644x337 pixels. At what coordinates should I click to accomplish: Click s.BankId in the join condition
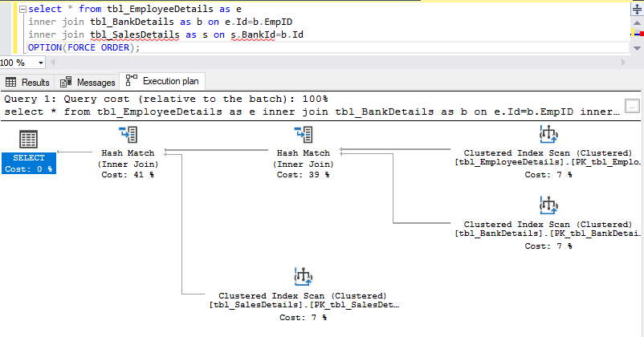[253, 35]
